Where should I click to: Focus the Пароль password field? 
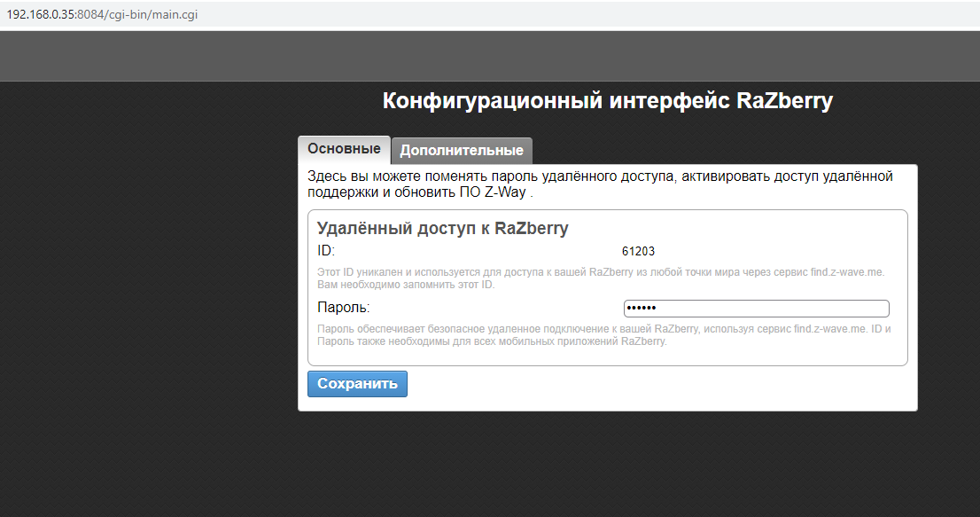pyautogui.click(x=756, y=309)
